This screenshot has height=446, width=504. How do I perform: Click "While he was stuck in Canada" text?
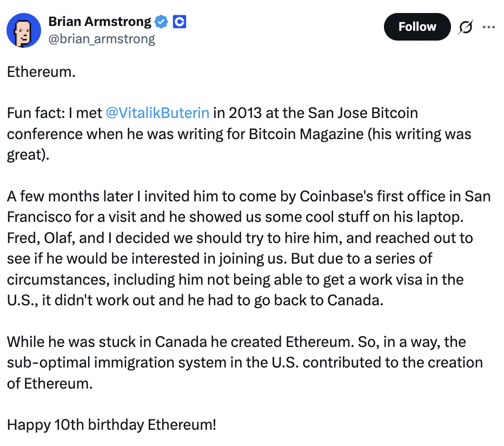[x=107, y=342]
